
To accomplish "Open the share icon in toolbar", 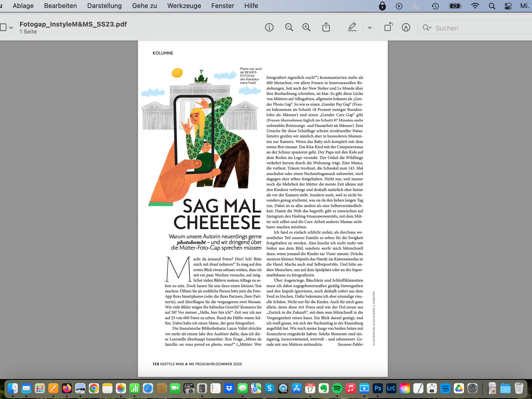I will [326, 27].
